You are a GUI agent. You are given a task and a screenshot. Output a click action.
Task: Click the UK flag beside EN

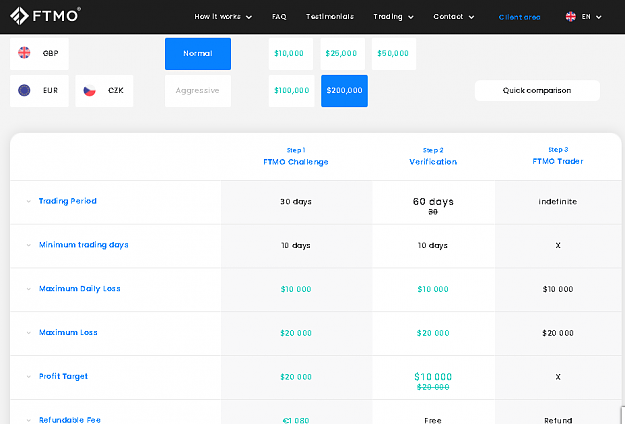pyautogui.click(x=570, y=17)
